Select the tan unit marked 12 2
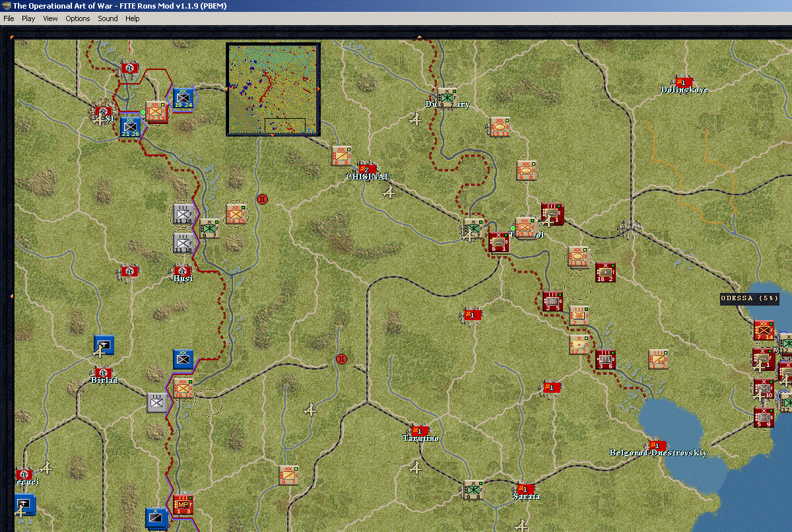792x532 pixels. coord(579,345)
